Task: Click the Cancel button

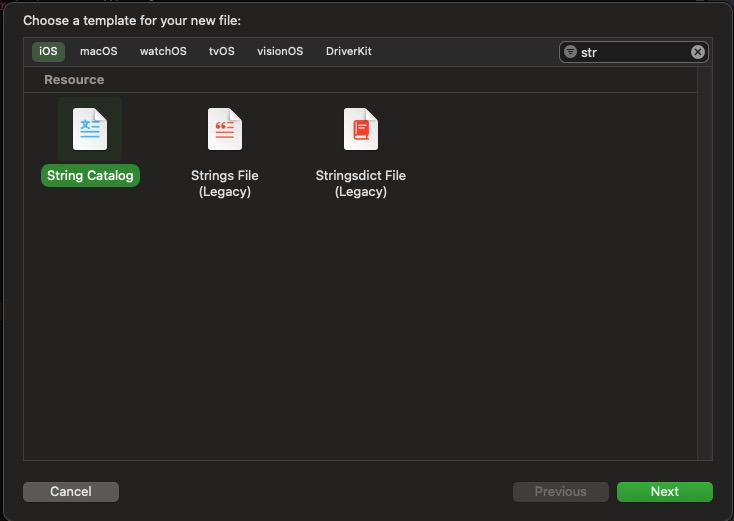Action: coord(71,492)
